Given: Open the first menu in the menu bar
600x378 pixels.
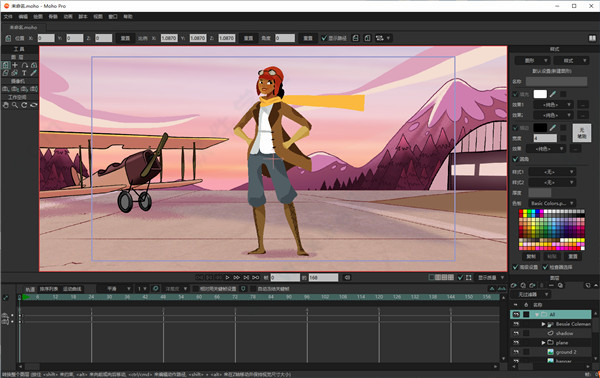Looking at the screenshot, I should click(x=8, y=16).
